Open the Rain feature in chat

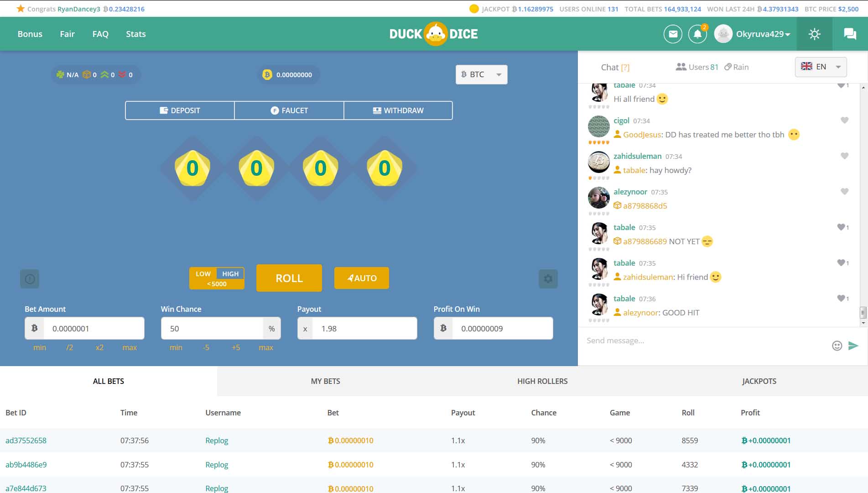click(x=736, y=67)
